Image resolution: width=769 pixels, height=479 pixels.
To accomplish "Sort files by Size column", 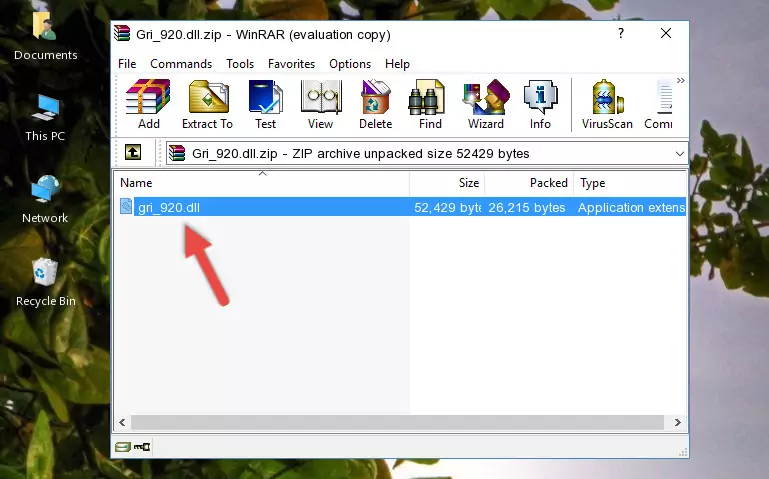I will [447, 183].
